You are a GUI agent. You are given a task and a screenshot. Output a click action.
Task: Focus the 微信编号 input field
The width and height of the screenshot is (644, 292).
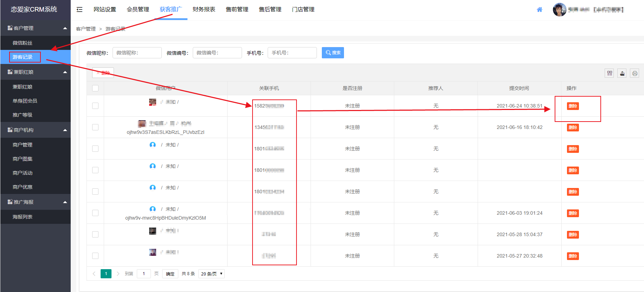click(217, 53)
